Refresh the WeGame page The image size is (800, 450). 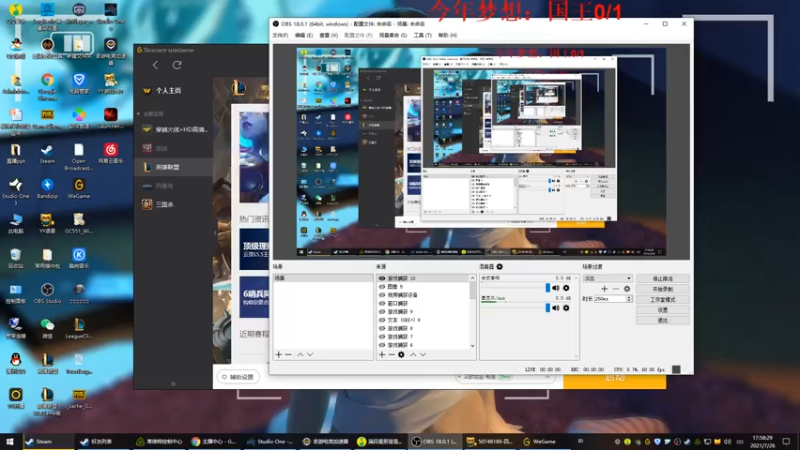[x=177, y=65]
